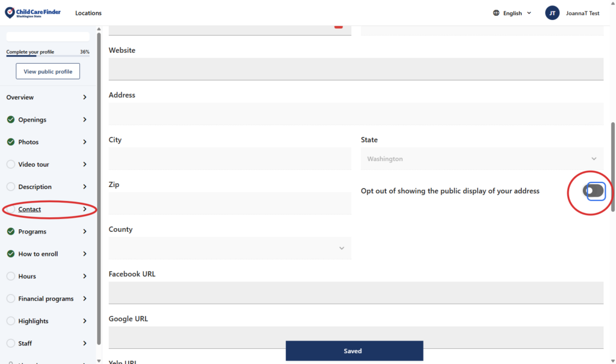Expand the Overview section arrow
Viewport: 616px width, 364px height.
click(x=85, y=97)
